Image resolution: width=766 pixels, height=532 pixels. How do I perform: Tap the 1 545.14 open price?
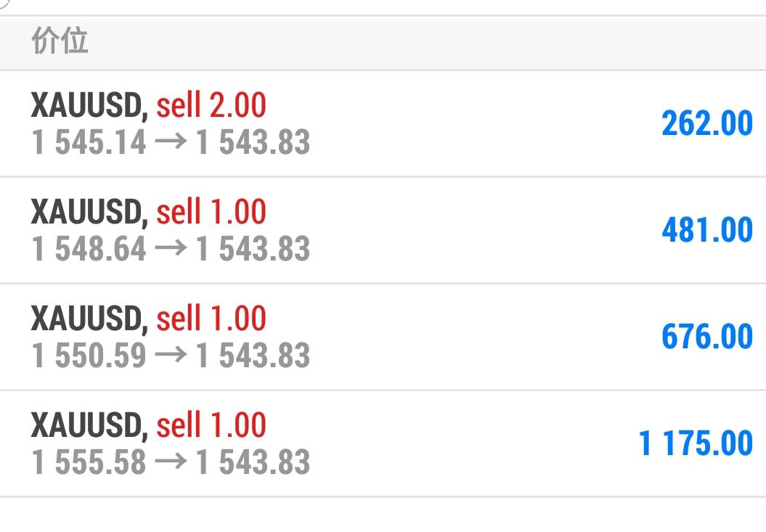point(89,142)
